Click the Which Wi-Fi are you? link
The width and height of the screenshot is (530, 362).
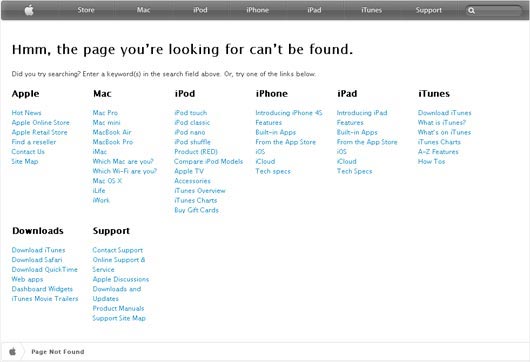click(125, 171)
